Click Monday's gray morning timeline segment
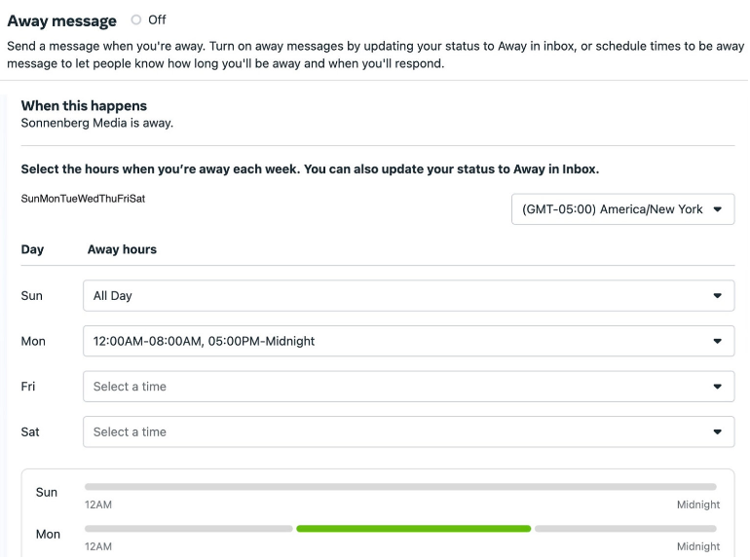 (189, 529)
